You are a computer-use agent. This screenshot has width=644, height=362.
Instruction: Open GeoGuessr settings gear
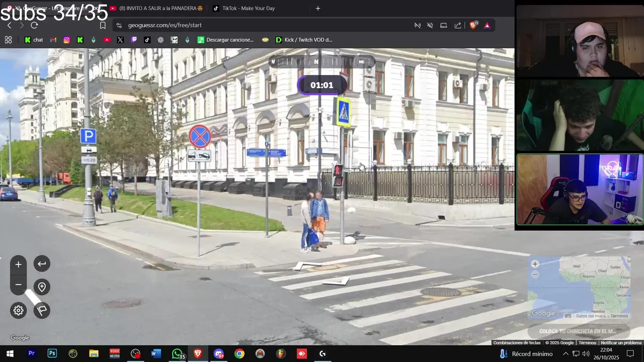19,310
